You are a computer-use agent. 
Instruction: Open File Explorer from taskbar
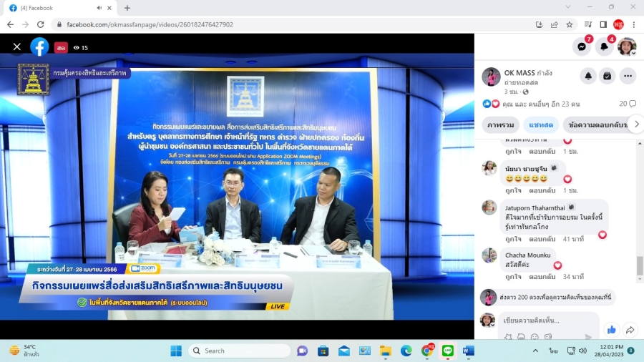385,351
